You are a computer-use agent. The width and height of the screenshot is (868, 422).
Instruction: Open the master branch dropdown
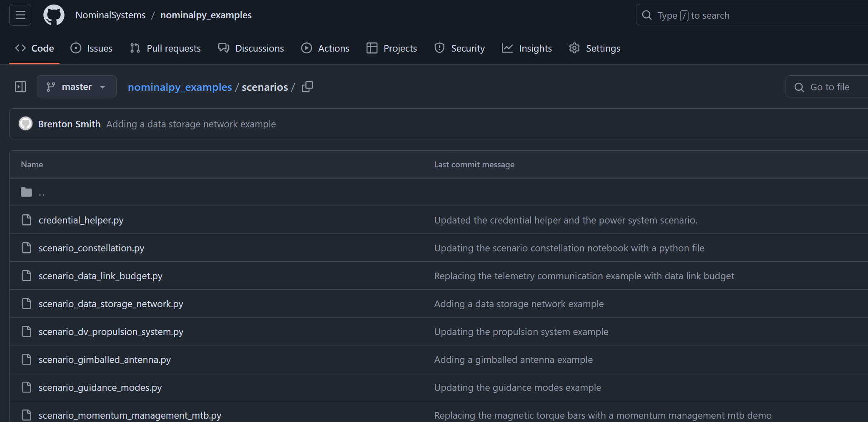tap(77, 87)
